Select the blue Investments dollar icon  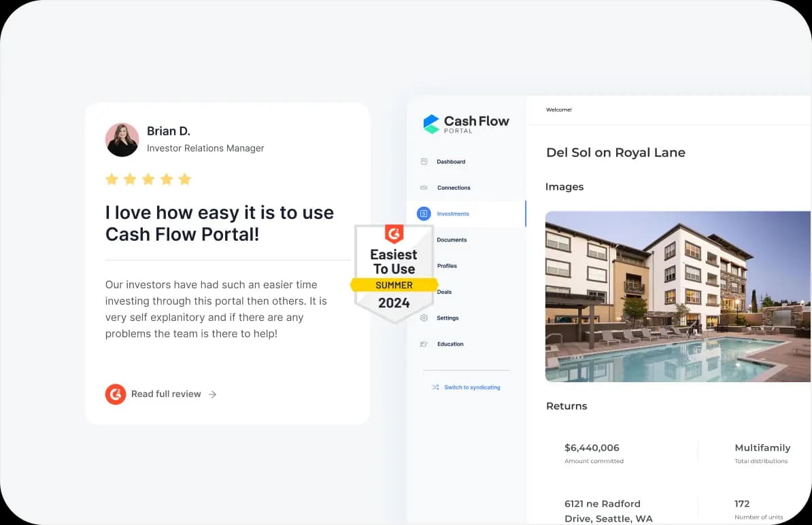click(424, 214)
